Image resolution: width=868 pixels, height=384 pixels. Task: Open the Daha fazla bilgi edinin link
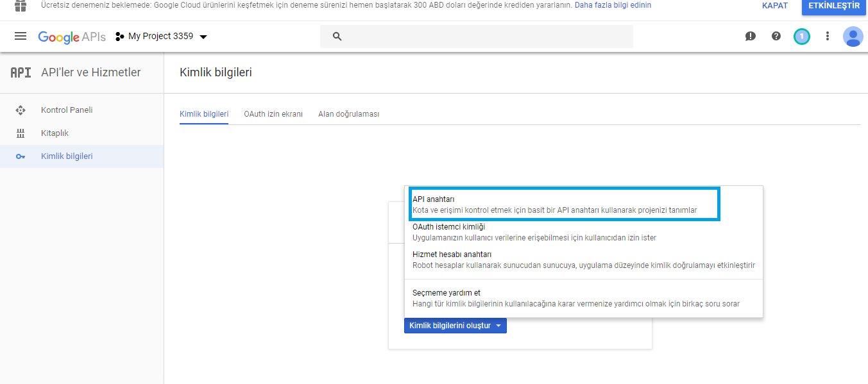pyautogui.click(x=613, y=5)
